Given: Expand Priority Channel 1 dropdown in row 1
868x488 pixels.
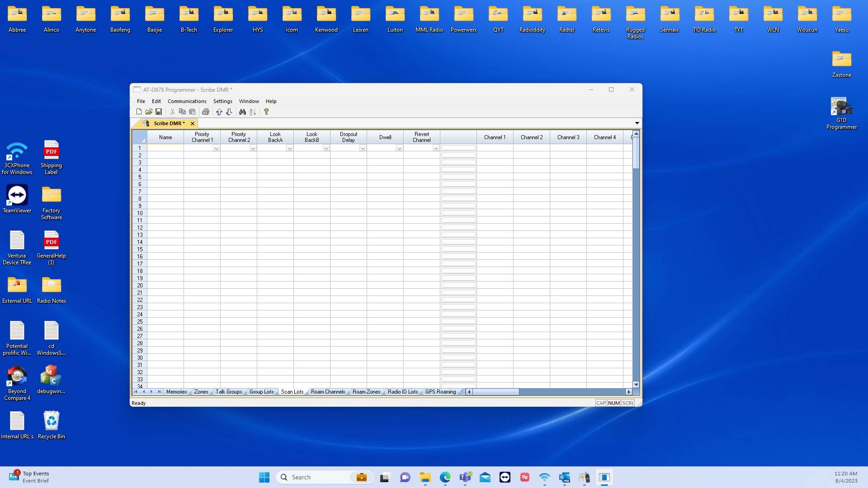Looking at the screenshot, I should pyautogui.click(x=217, y=148).
